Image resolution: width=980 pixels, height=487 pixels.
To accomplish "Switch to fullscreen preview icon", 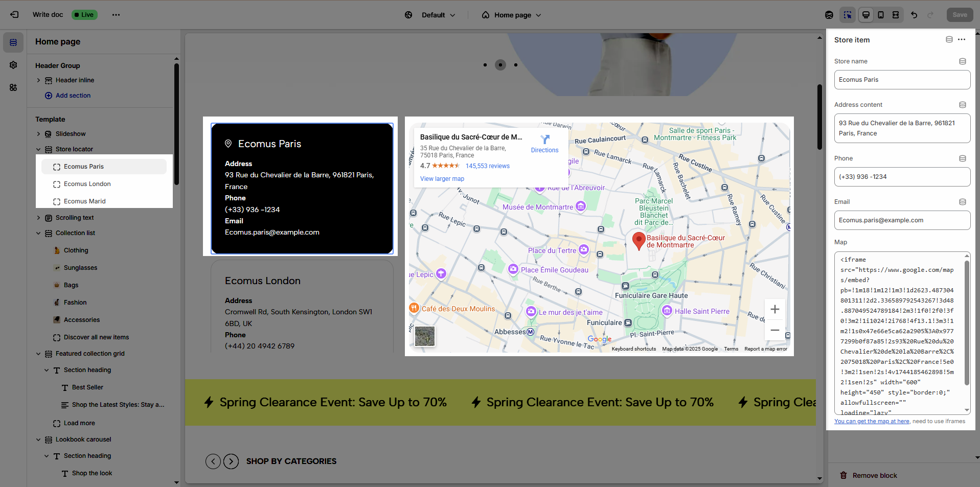I will tap(896, 15).
